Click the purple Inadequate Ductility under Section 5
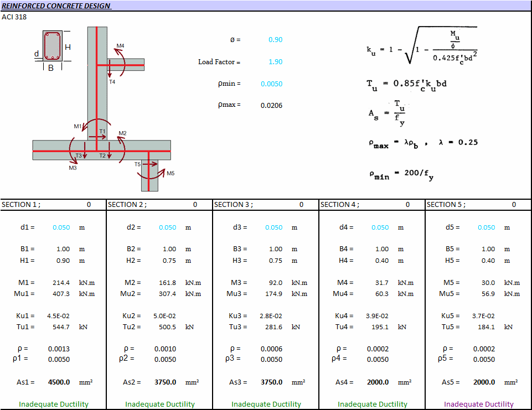 (x=479, y=404)
